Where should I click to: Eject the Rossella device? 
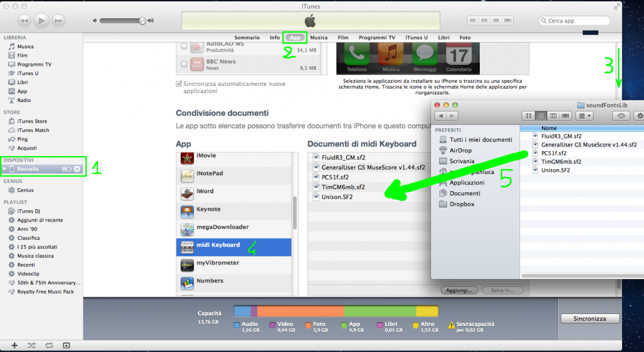tap(77, 169)
